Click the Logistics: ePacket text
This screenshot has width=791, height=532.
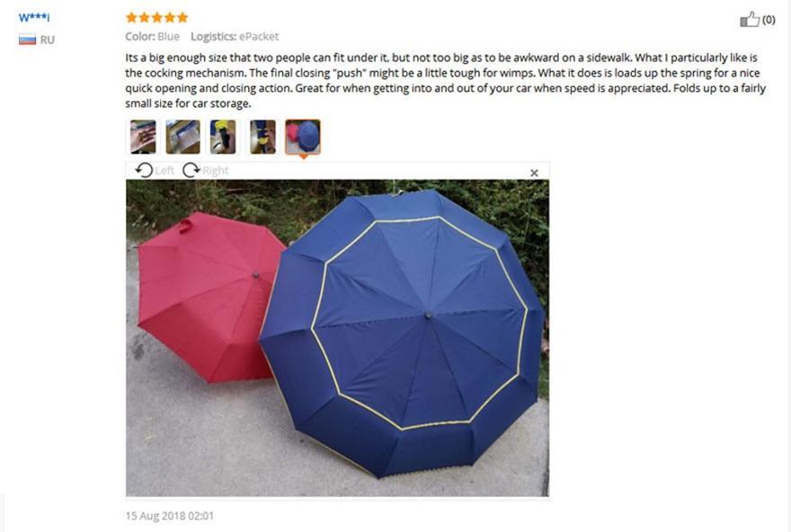235,36
